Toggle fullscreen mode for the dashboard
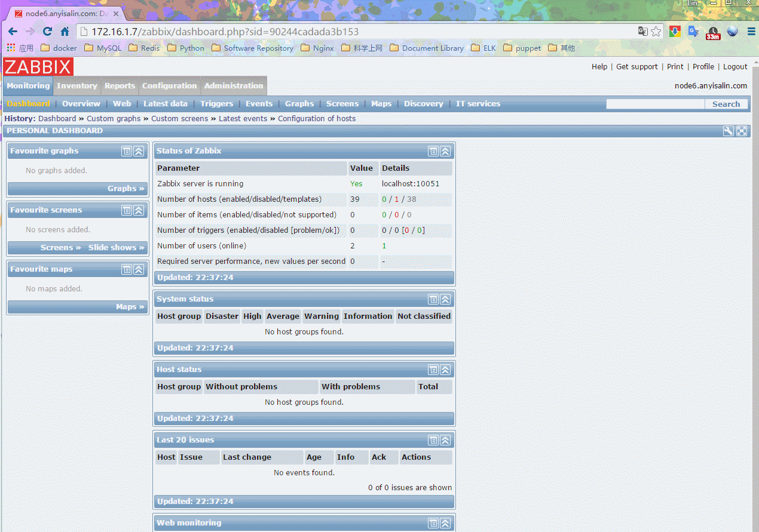 click(x=742, y=131)
